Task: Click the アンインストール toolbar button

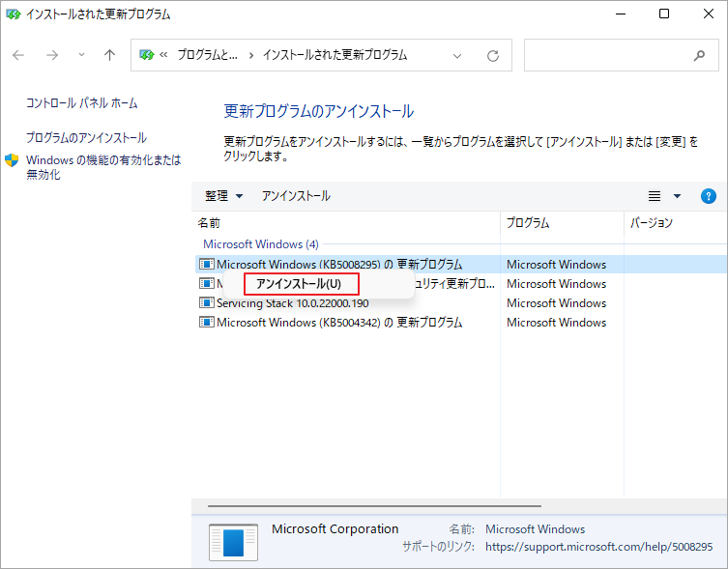Action: 296,196
